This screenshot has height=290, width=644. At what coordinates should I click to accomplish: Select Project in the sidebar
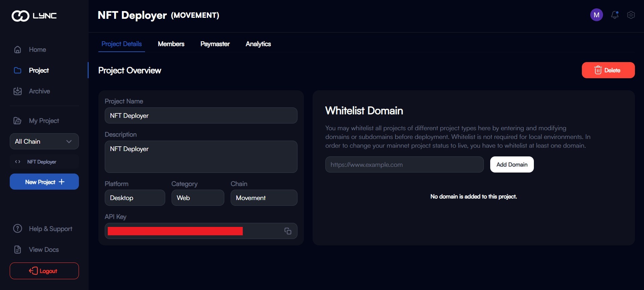coord(39,70)
